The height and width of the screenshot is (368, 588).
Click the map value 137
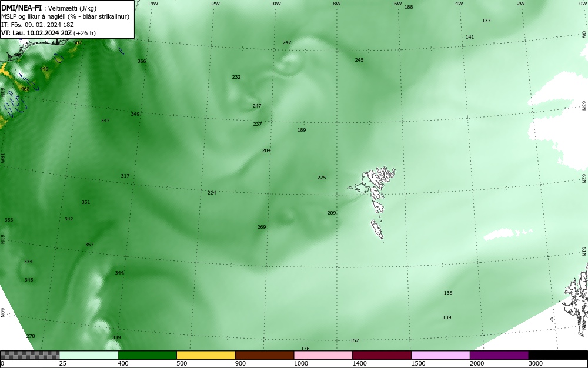pyautogui.click(x=486, y=21)
